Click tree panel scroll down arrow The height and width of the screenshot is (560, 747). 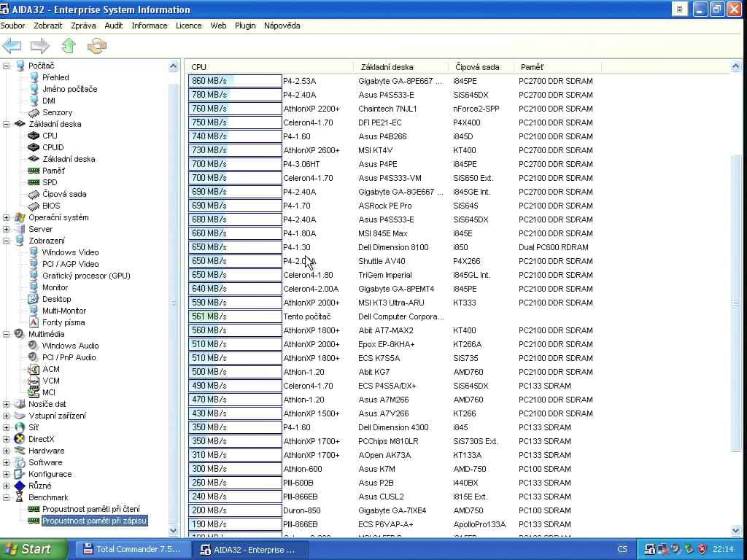[x=174, y=530]
